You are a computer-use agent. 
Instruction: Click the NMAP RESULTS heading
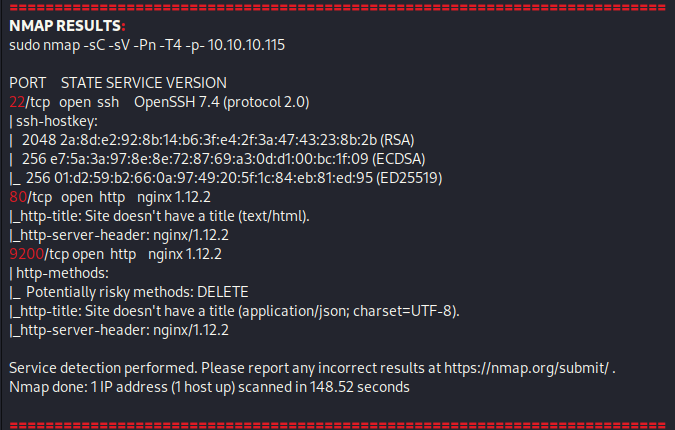click(x=67, y=26)
